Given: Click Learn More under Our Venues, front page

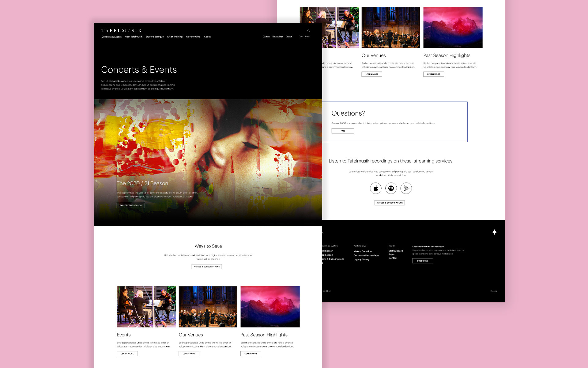Looking at the screenshot, I should pyautogui.click(x=189, y=354).
